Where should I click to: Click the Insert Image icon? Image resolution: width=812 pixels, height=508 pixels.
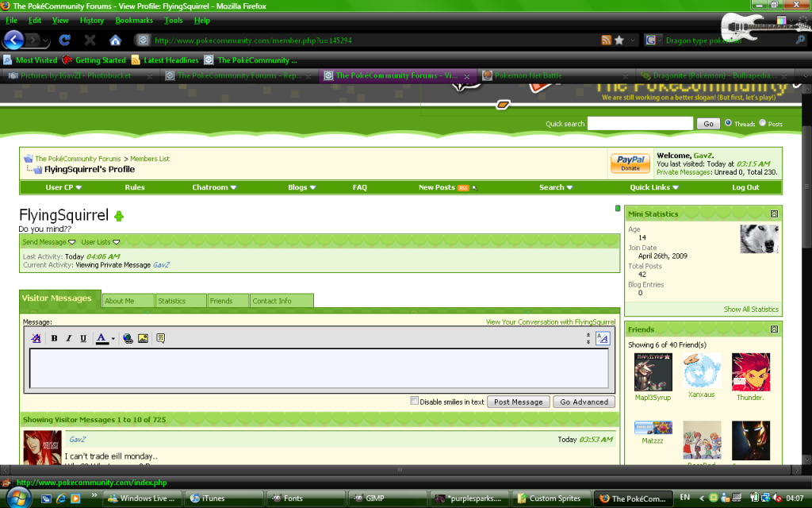143,338
